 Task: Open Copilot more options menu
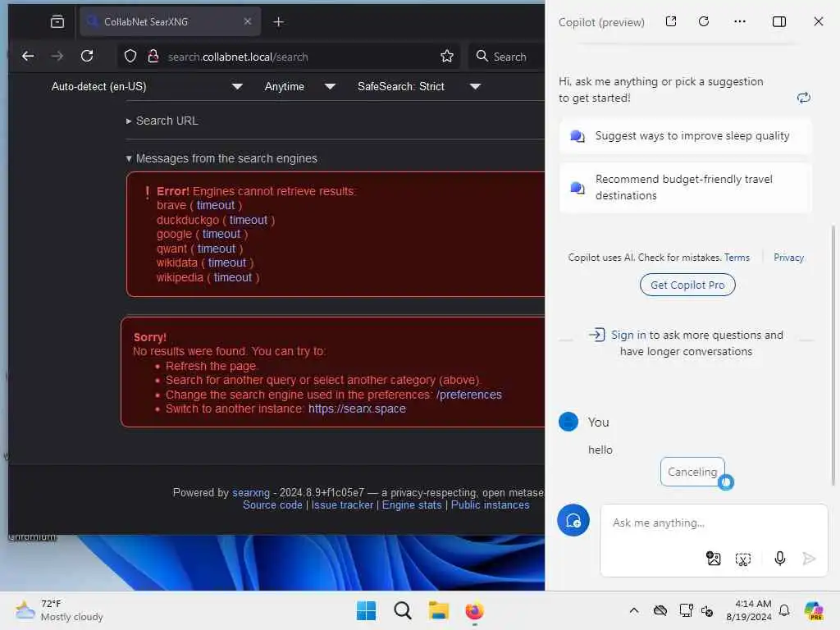(740, 21)
